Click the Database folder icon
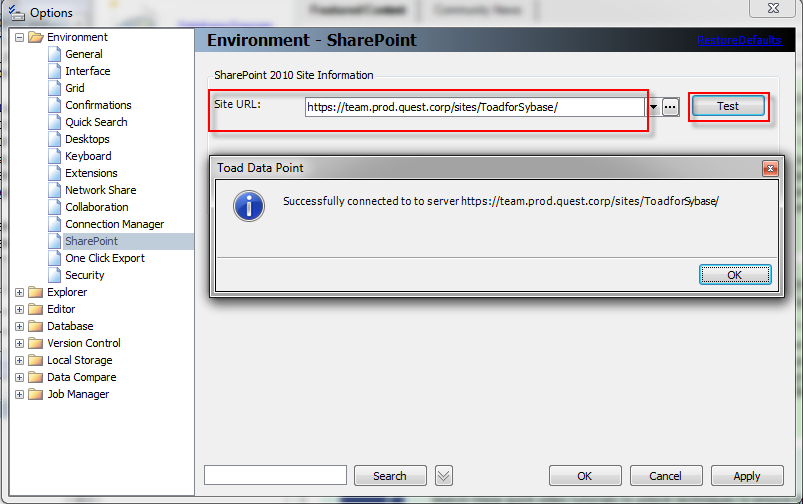Screen dimensions: 803x504 coord(35,326)
